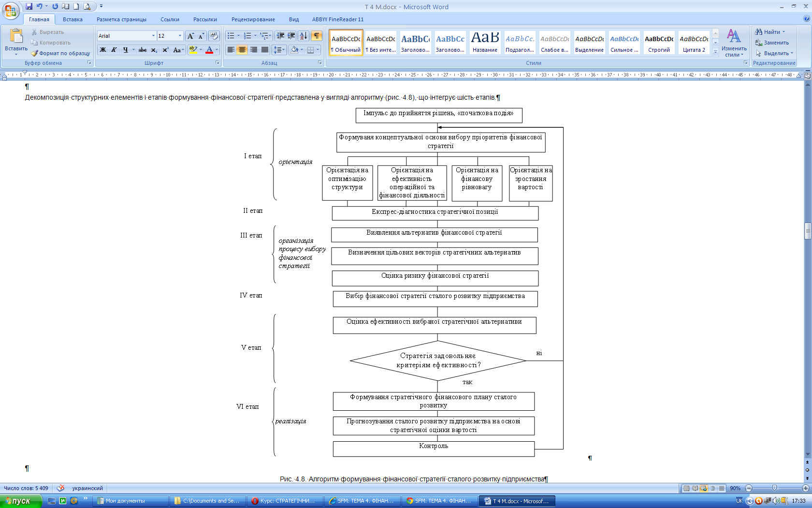Open Word help question mark
Viewport: 812px width, 508px height.
point(806,19)
